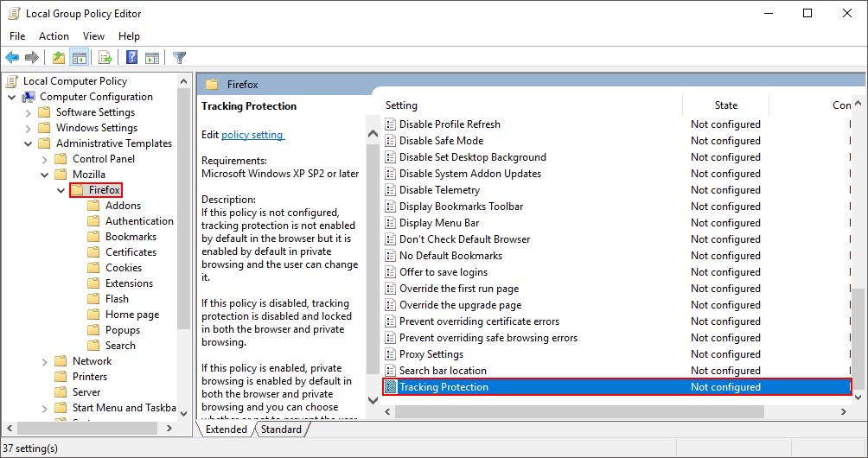Click the Search bar location policy icon

pyautogui.click(x=390, y=371)
